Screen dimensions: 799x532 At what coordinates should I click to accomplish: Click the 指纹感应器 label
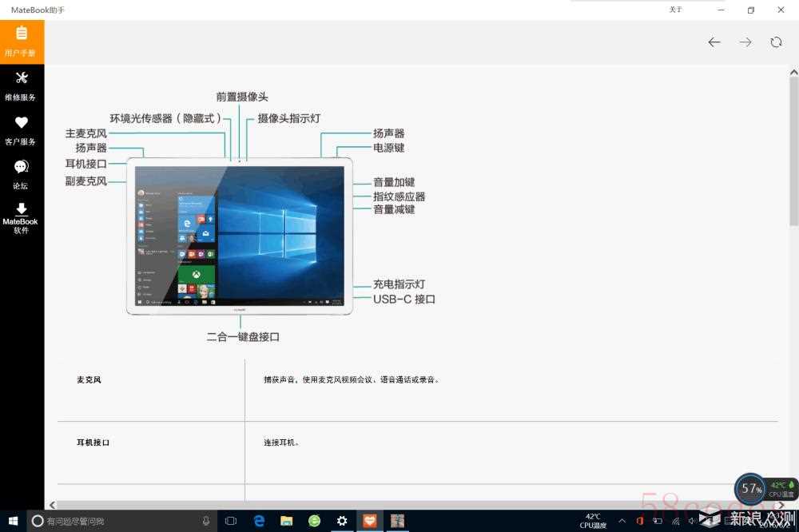(399, 197)
